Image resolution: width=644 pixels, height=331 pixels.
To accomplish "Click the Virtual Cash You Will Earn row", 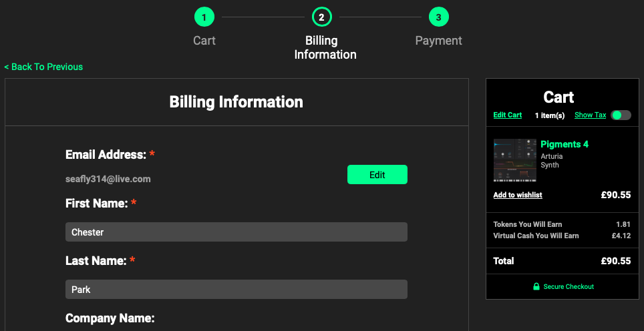I will tap(562, 236).
